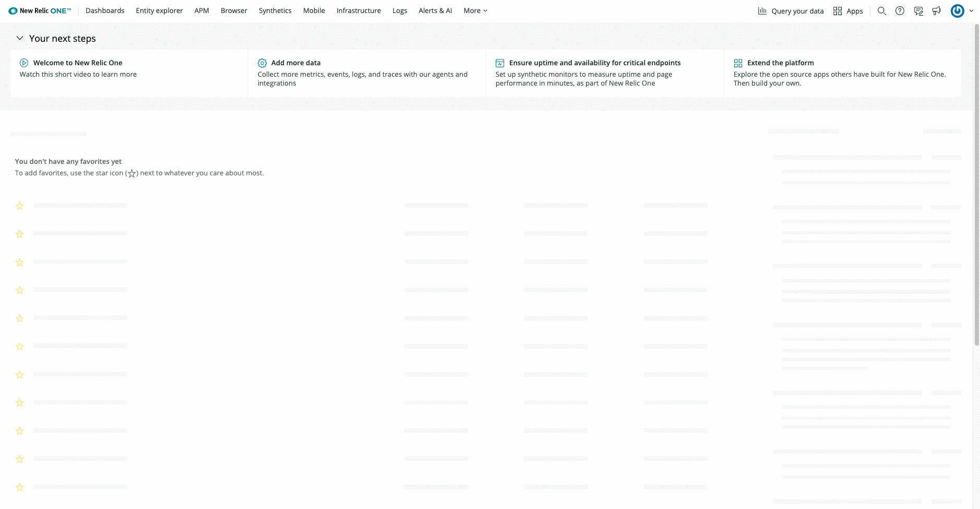
Task: Click the help question mark icon
Action: click(x=900, y=10)
